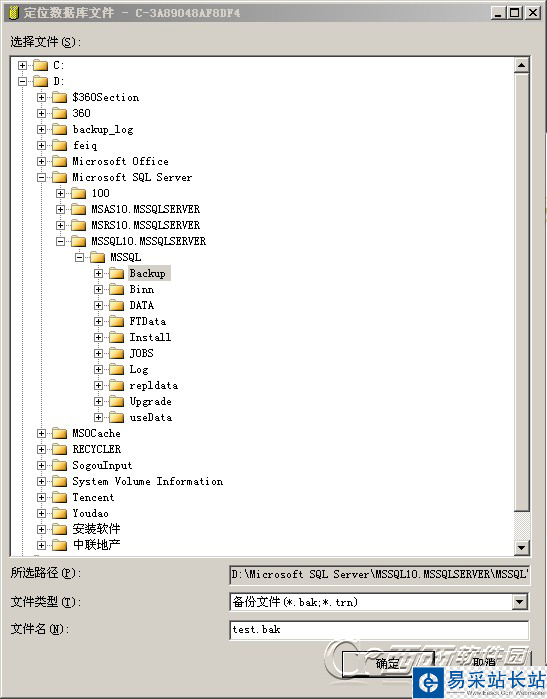Click the backup_log folder icon

(59, 129)
